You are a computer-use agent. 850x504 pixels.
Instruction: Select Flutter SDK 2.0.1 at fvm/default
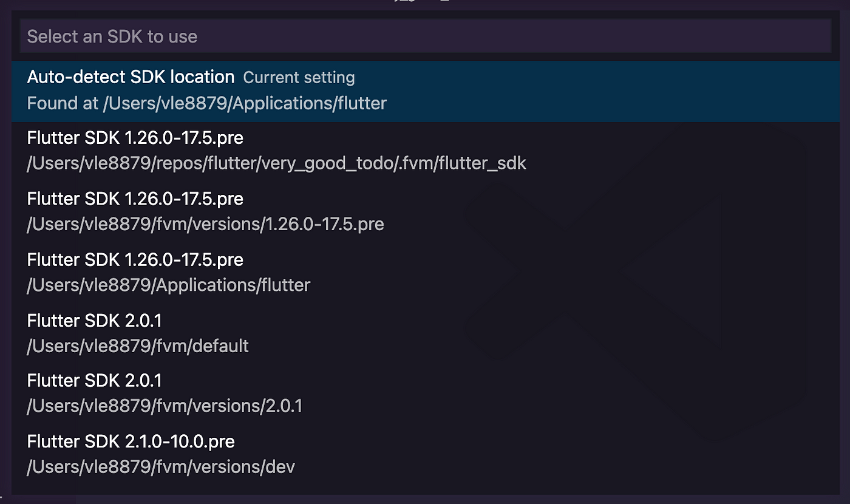[425, 334]
